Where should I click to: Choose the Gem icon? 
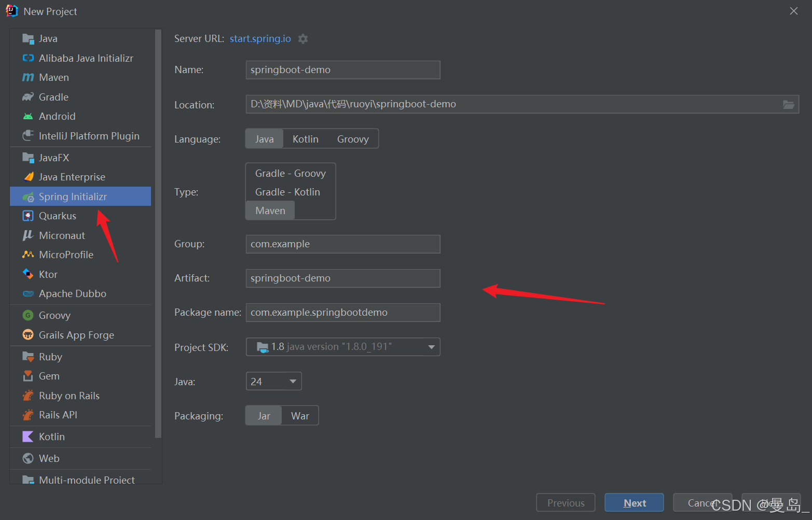point(28,376)
